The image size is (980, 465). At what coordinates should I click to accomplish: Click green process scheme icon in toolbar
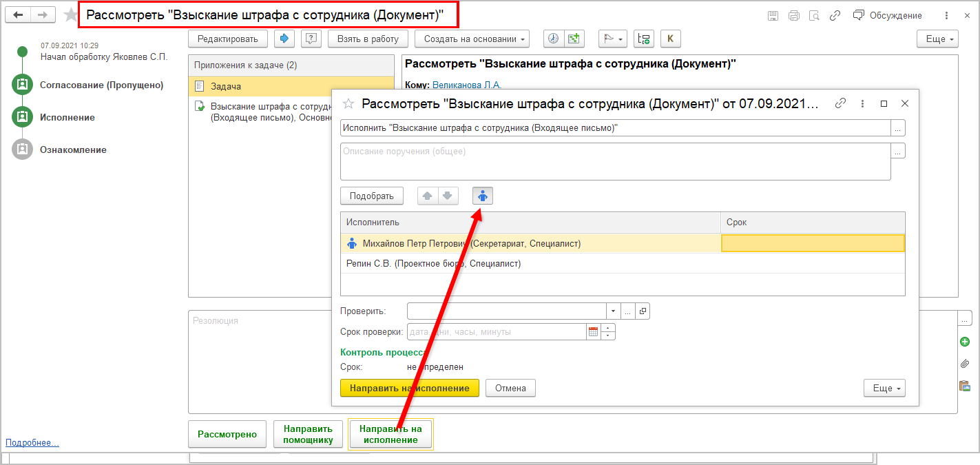574,39
